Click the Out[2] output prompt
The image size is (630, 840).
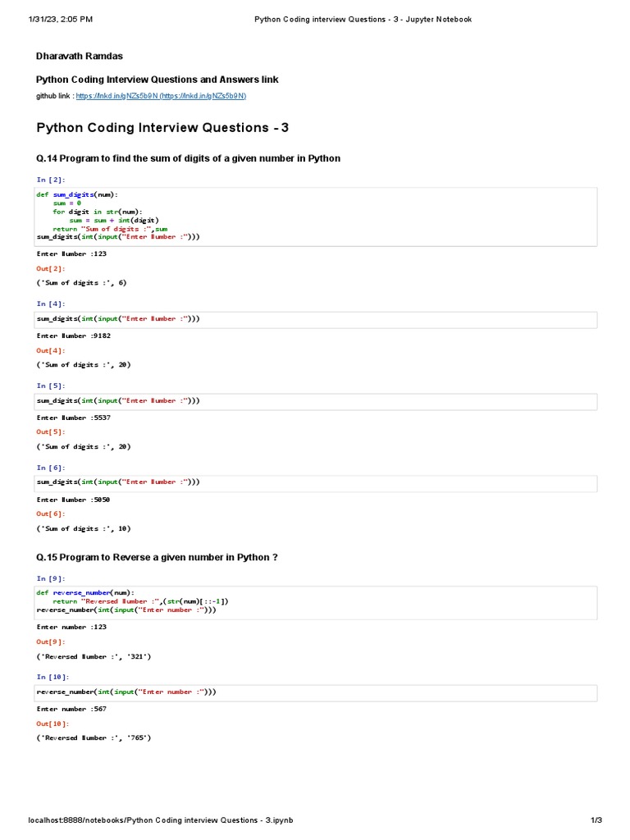[50, 268]
